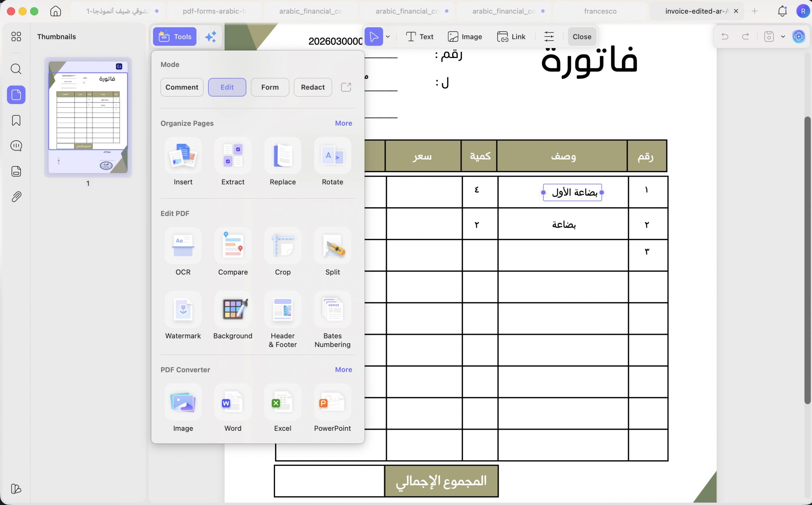Open the comments panel in left sidebar

click(x=16, y=146)
